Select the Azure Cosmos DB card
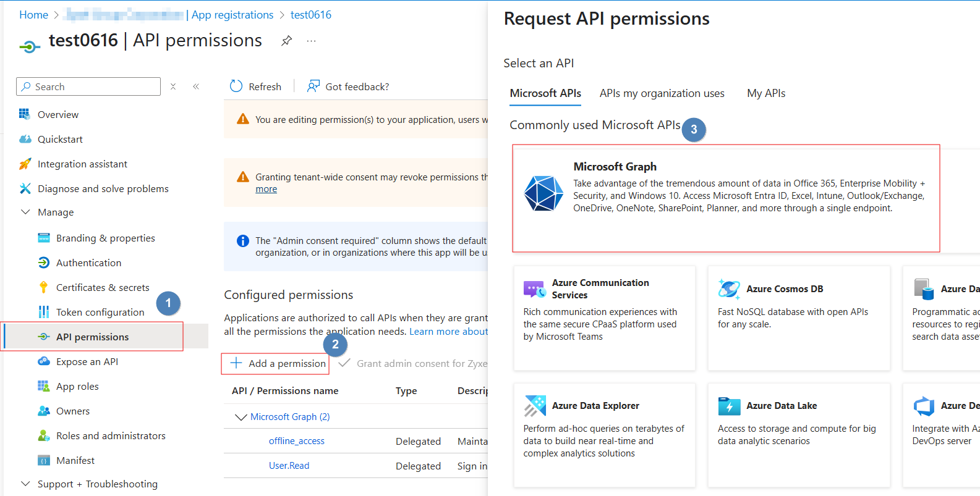 click(x=799, y=318)
